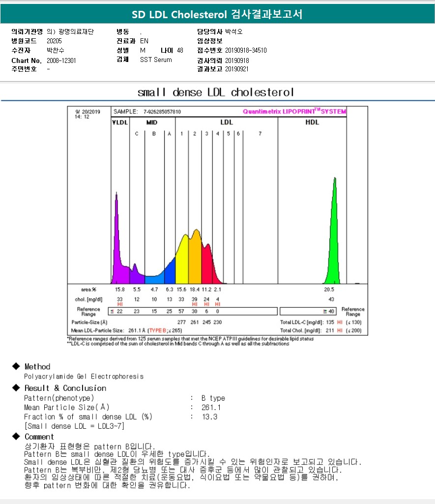Click the blue MID A band area
The height and width of the screenshot is (504, 435).
[x=170, y=271]
